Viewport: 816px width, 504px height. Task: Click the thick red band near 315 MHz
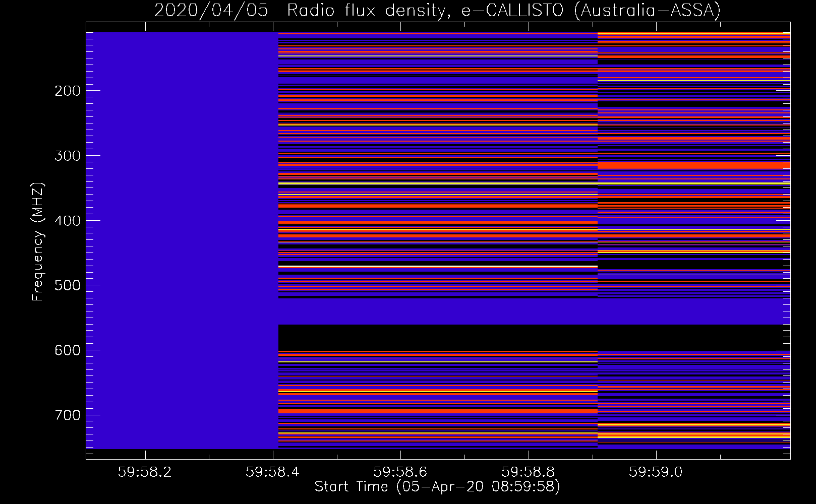(694, 165)
